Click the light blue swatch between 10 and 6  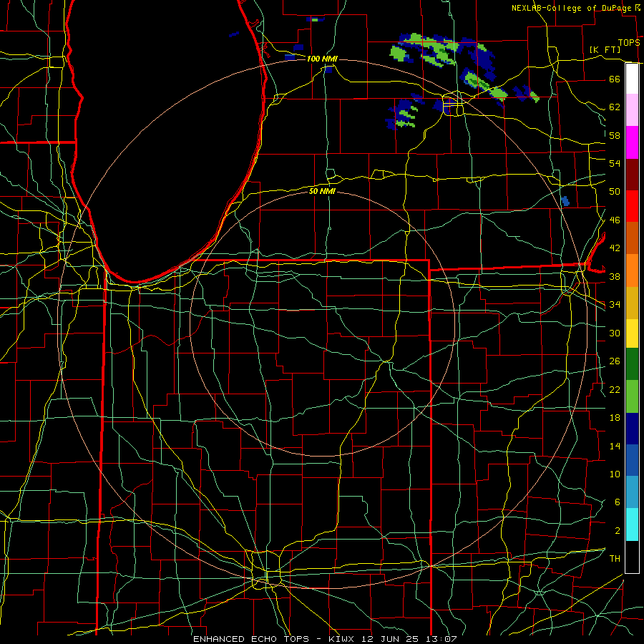(632, 492)
